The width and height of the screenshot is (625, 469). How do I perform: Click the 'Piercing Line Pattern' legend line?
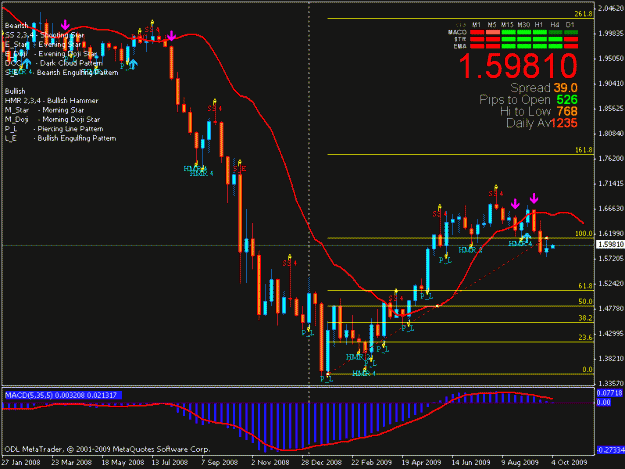[x=54, y=129]
